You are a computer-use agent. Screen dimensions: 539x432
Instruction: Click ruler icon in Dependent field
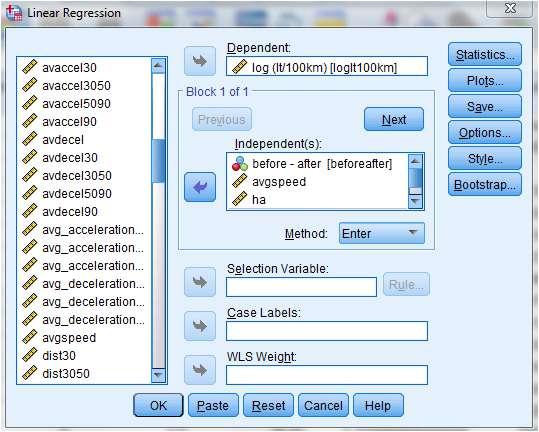pos(240,67)
